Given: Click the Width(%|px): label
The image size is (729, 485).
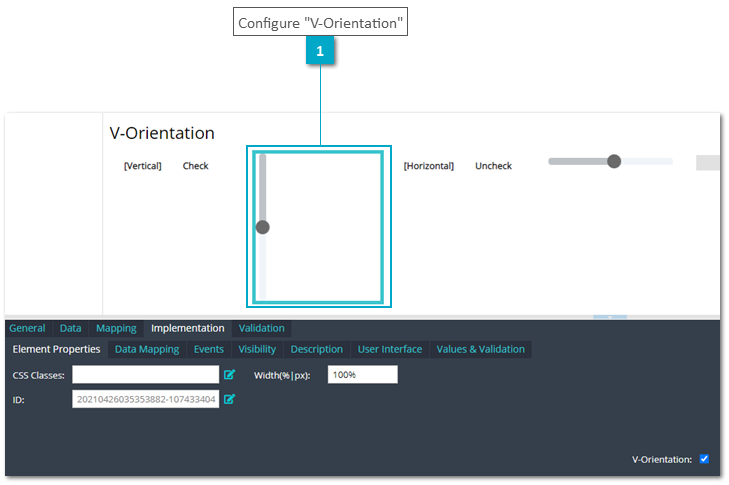Looking at the screenshot, I should coord(282,375).
